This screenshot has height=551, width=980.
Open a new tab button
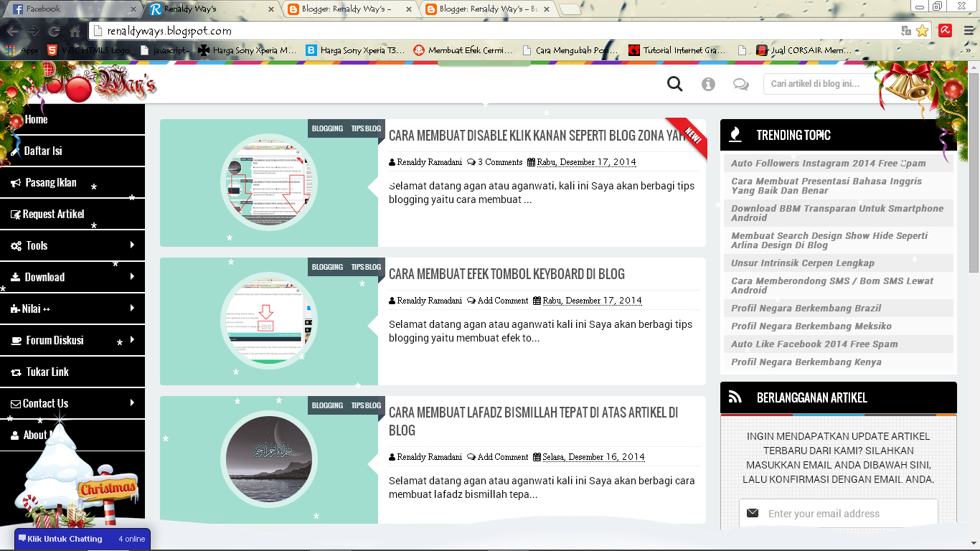tap(570, 9)
